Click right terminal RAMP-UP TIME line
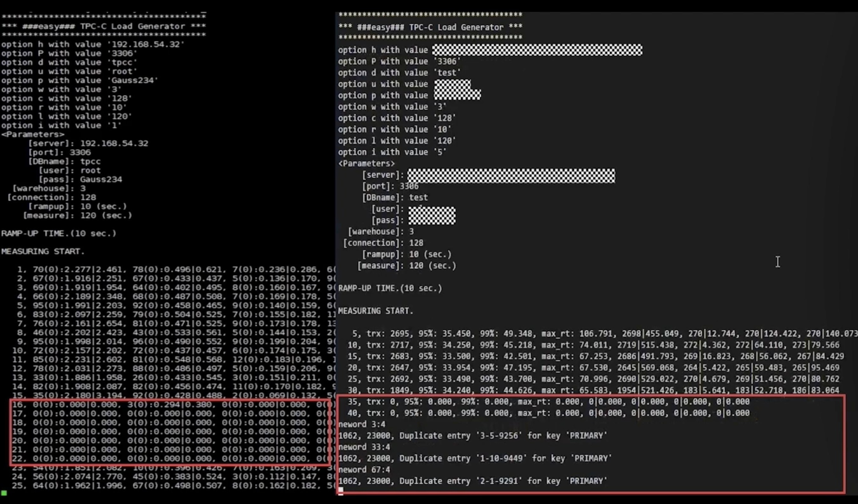This screenshot has height=504, width=858. click(390, 288)
